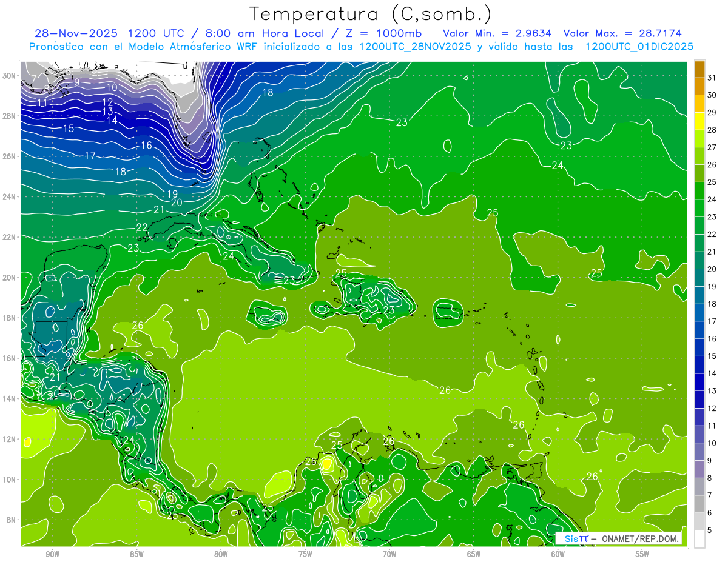This screenshot has width=728, height=562.
Task: Click the '24N' latitude axis label
Action: tap(10, 197)
